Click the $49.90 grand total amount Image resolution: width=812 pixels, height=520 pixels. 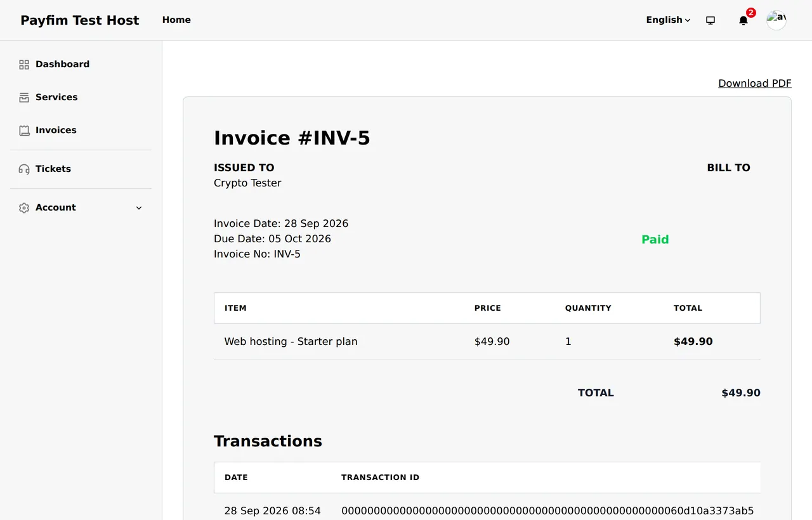(x=741, y=393)
